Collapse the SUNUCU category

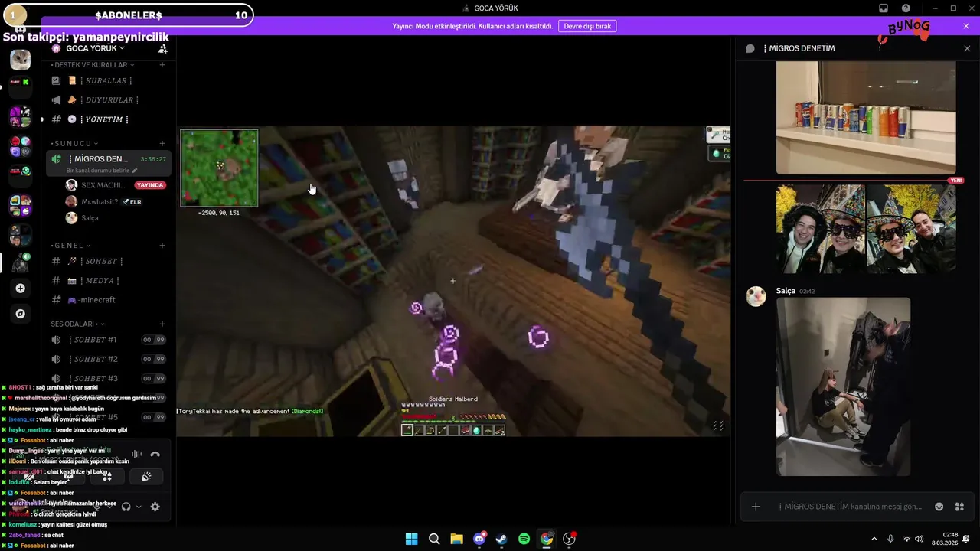coord(76,143)
